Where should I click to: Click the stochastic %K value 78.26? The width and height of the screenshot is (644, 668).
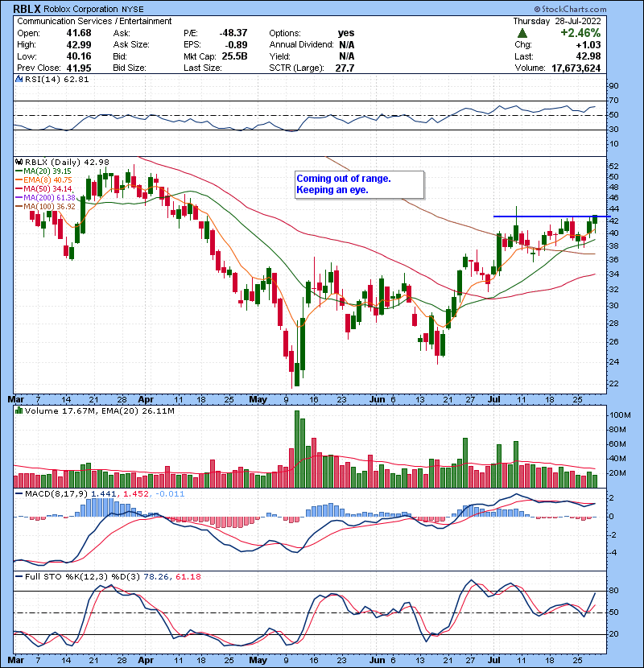click(x=156, y=576)
